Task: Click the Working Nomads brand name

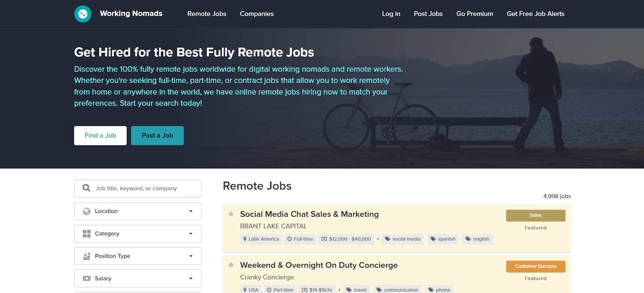Action: pyautogui.click(x=131, y=13)
